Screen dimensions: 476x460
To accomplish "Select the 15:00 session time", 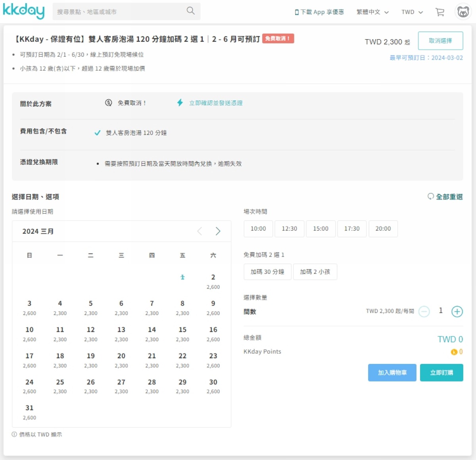I will click(x=321, y=229).
